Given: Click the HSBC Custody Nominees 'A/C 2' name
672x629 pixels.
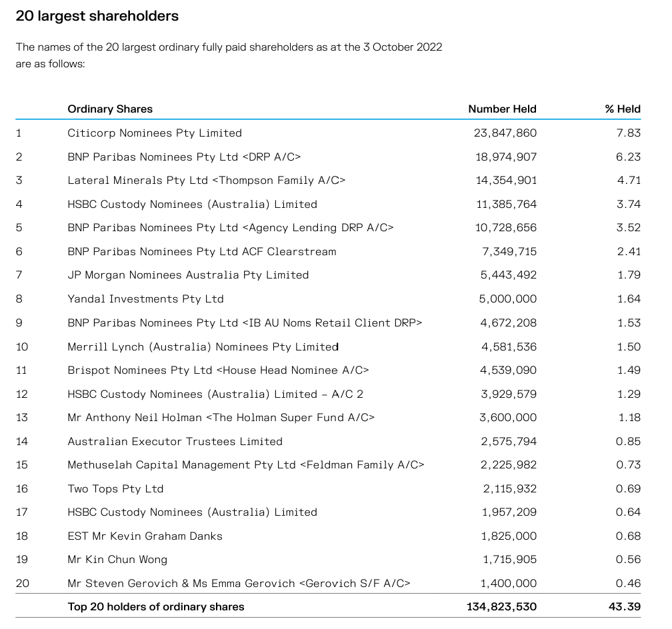Looking at the screenshot, I should [215, 394].
